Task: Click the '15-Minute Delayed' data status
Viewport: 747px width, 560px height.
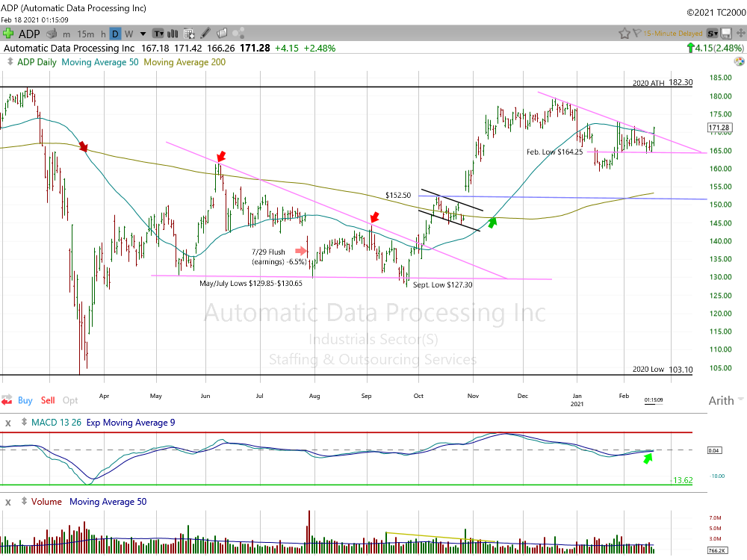Action: tap(673, 34)
